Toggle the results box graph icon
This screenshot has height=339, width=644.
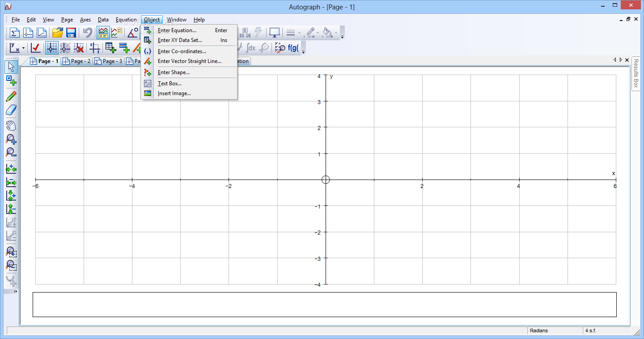pyautogui.click(x=103, y=33)
